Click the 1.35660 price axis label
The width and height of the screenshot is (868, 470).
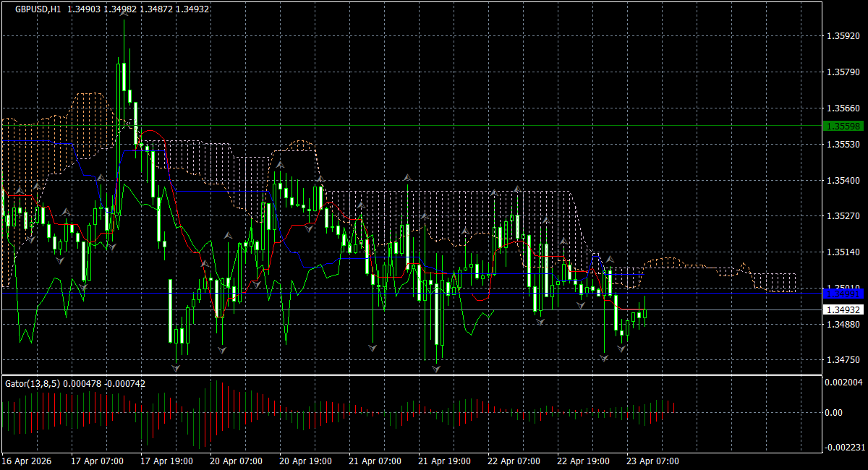(x=843, y=108)
